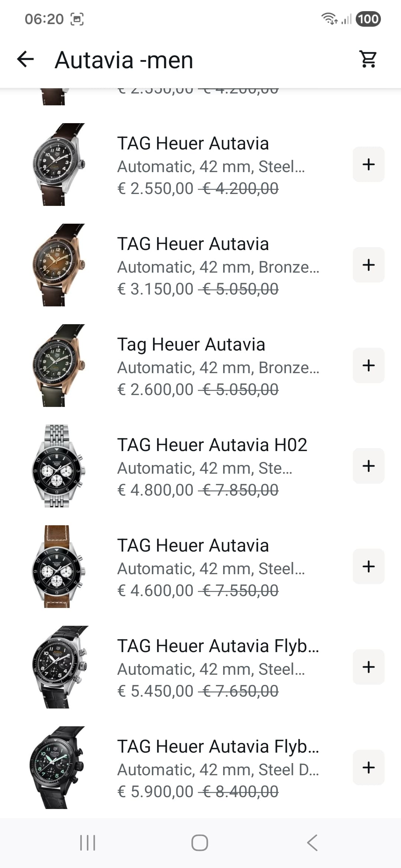
Task: Add the €2.600,00 green bronze Autavia
Action: (368, 365)
